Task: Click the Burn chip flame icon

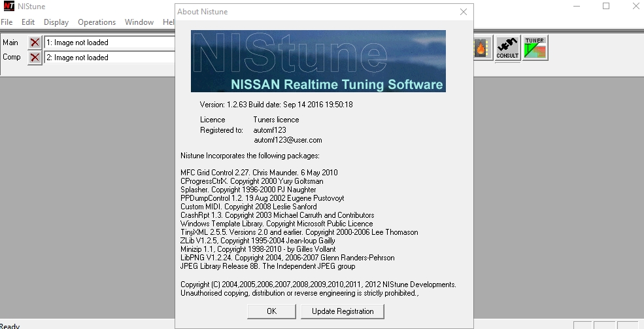Action: [483, 48]
